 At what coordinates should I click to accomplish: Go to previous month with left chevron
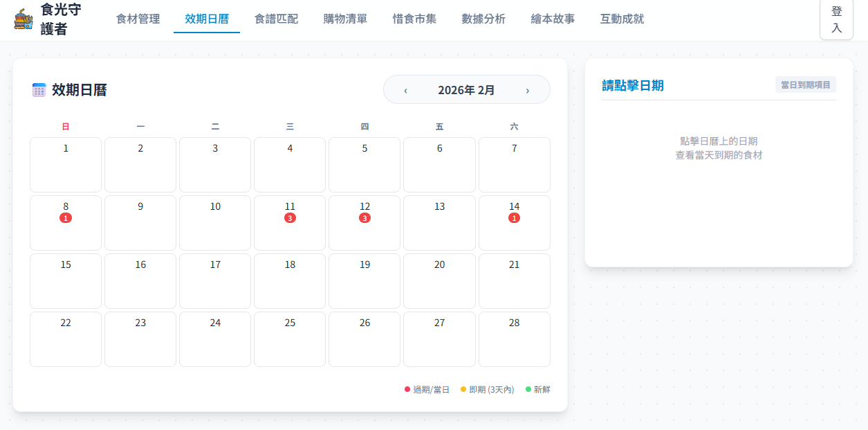(405, 90)
